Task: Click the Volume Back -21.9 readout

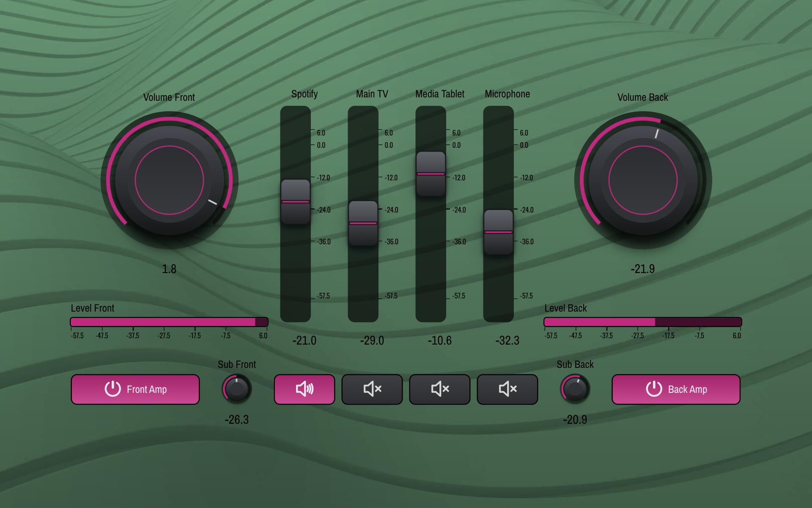Action: coord(643,269)
